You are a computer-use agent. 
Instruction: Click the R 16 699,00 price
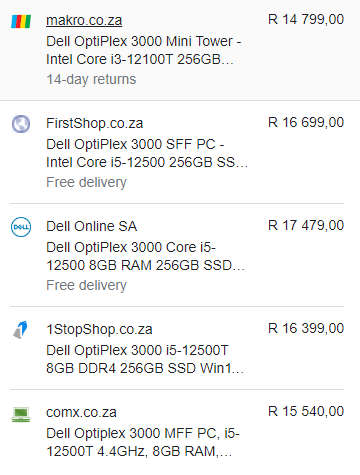pos(306,122)
